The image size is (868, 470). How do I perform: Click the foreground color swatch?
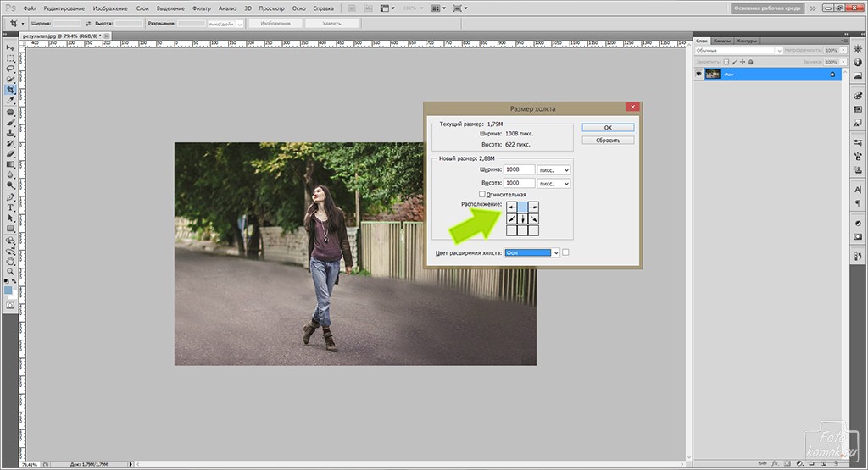(x=8, y=290)
